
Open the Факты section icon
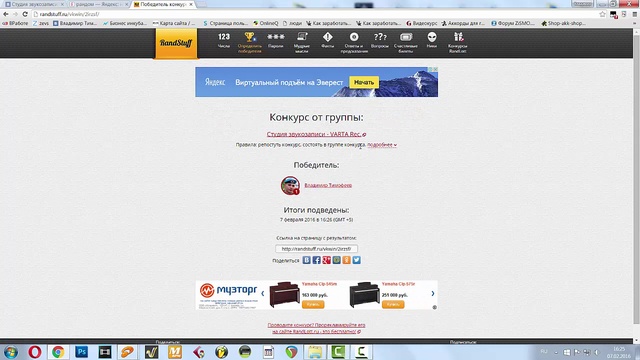click(x=327, y=40)
